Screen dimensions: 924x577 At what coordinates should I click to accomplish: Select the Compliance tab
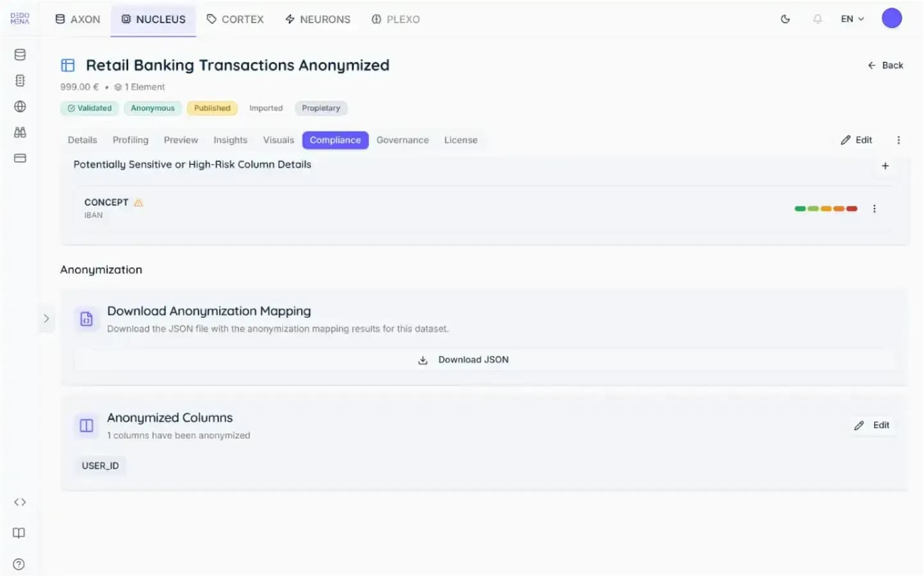(x=335, y=140)
